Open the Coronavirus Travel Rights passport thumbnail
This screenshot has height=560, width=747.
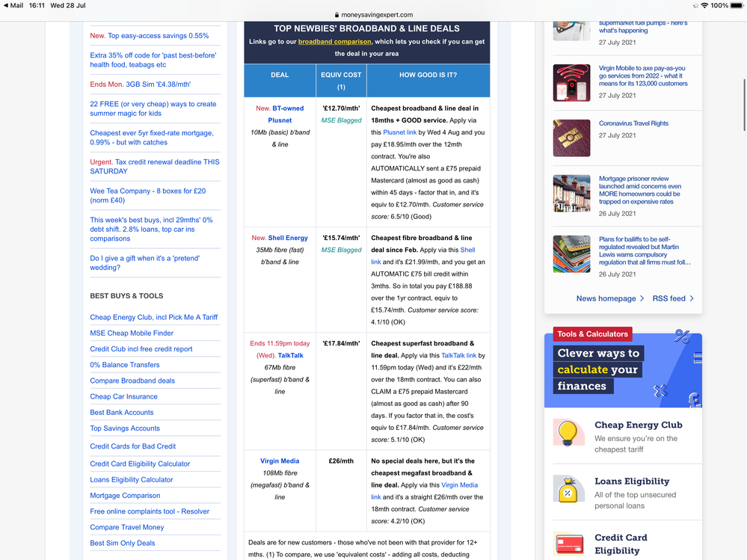pyautogui.click(x=571, y=138)
